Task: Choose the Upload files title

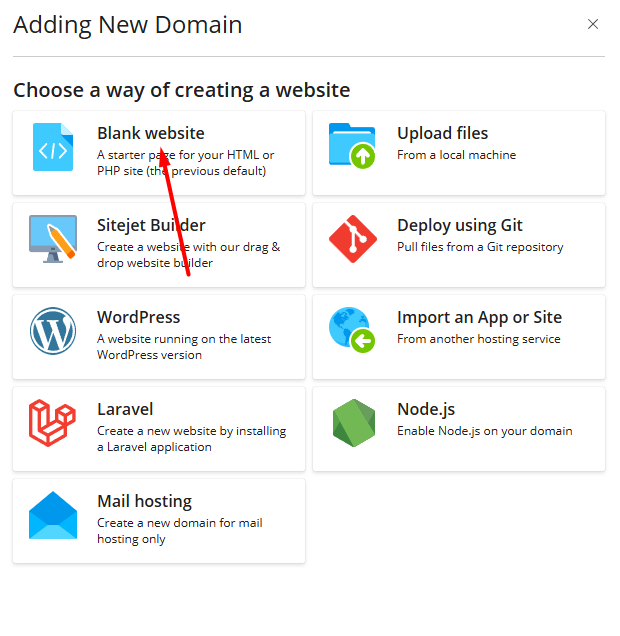Action: [x=442, y=133]
